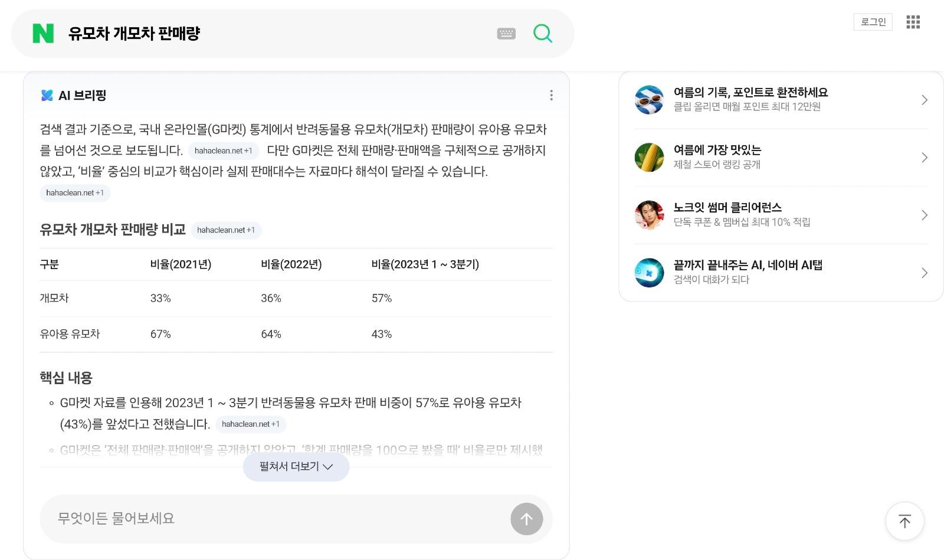Open the on-screen keyboard icon
This screenshot has width=944, height=560.
pos(506,34)
